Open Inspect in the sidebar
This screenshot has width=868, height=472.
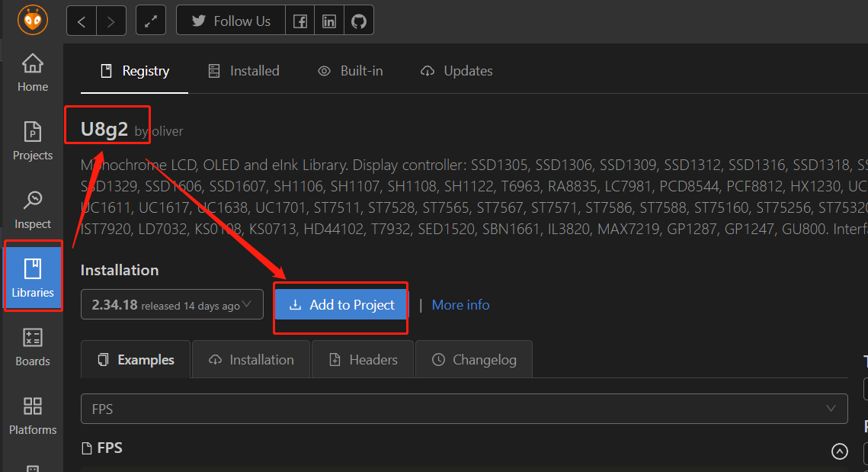click(33, 210)
